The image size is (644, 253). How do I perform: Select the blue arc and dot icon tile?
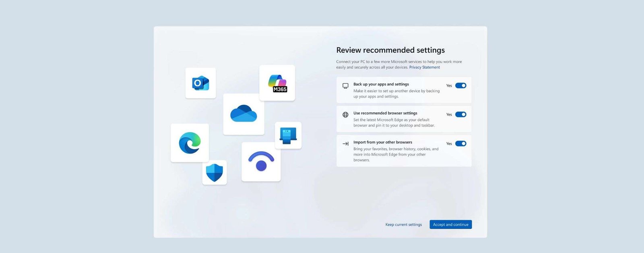(x=261, y=162)
